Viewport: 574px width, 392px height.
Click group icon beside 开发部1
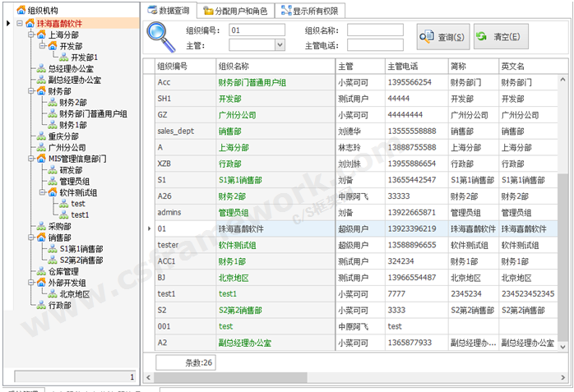click(x=64, y=58)
